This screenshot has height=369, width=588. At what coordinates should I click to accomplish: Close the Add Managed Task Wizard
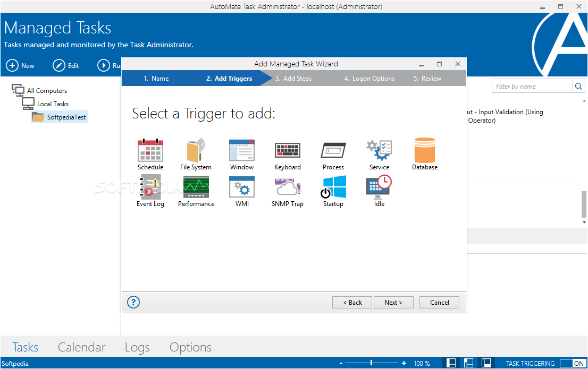458,64
